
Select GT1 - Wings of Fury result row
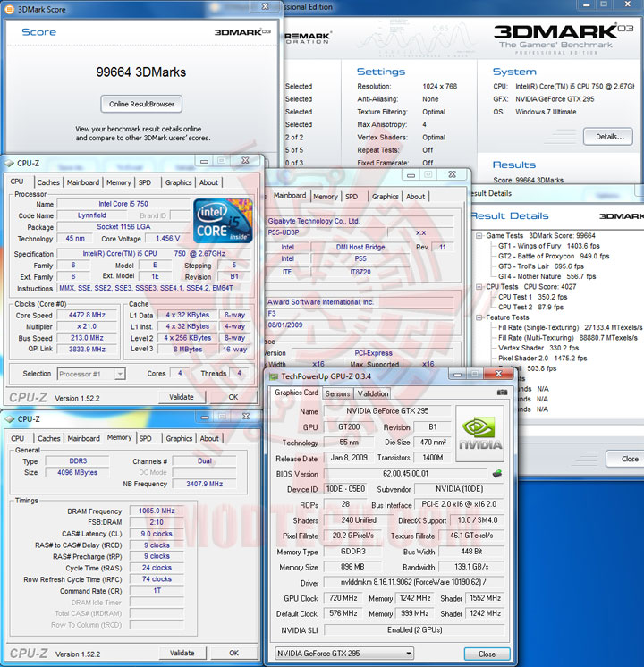point(549,246)
